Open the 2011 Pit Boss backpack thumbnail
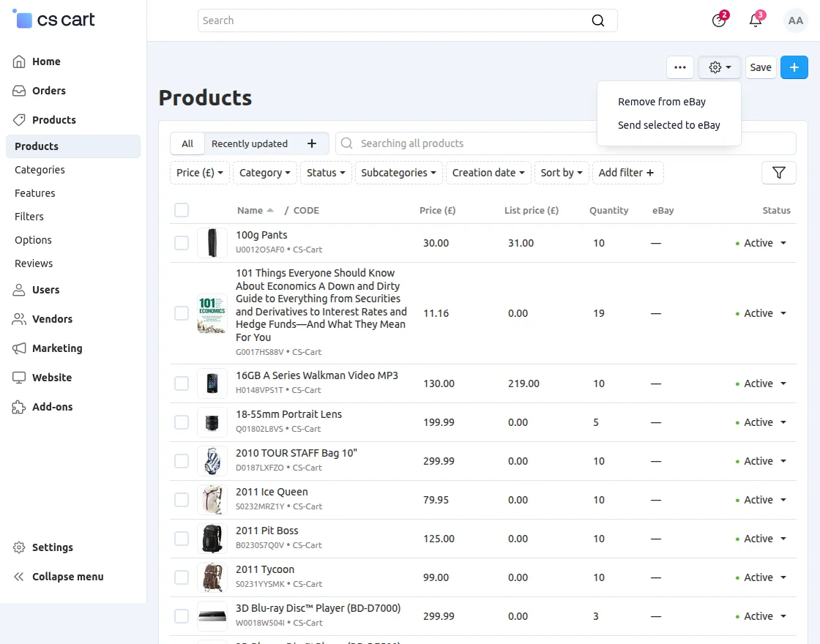Screen dimensions: 820x644 pyautogui.click(x=212, y=539)
